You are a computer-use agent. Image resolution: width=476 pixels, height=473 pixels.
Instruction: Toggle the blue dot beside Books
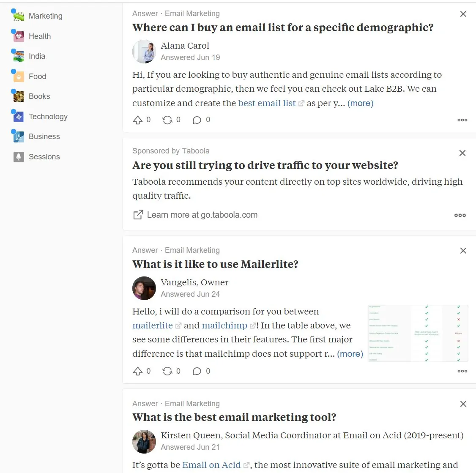coord(13,90)
